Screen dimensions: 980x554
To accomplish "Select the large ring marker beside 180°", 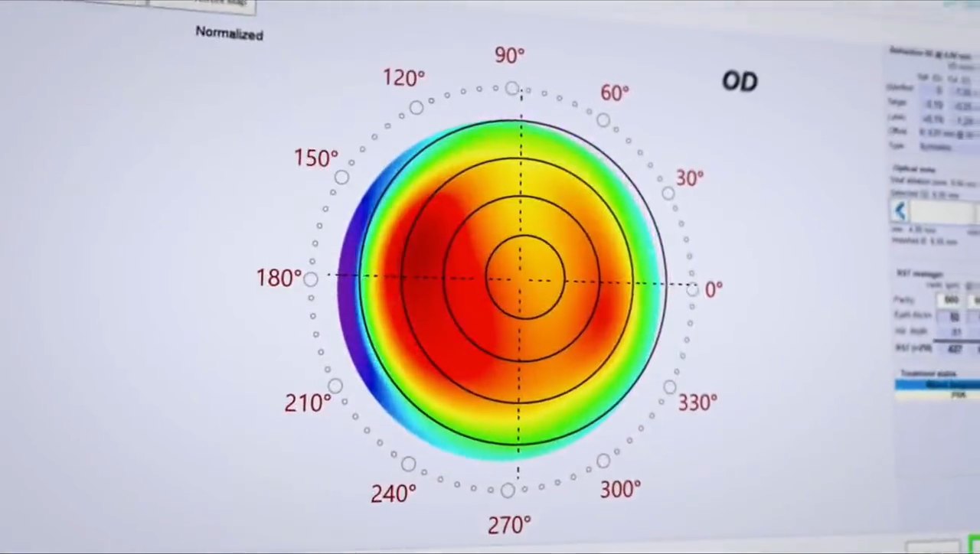I will pyautogui.click(x=310, y=279).
